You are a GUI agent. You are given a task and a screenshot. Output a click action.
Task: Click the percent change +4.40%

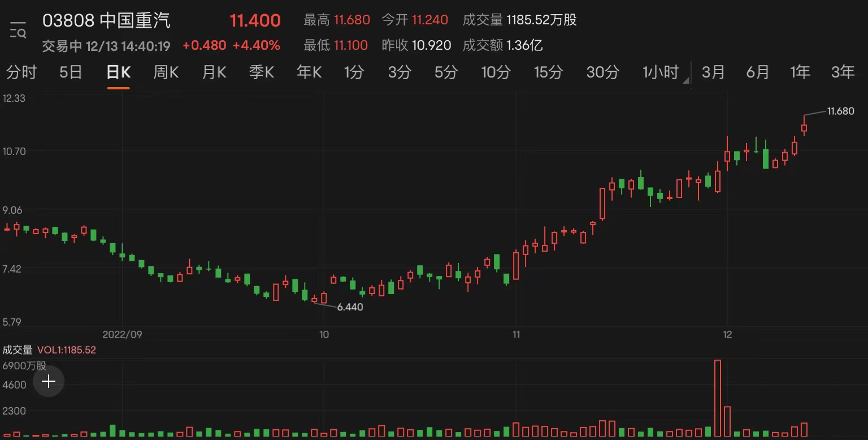click(257, 45)
